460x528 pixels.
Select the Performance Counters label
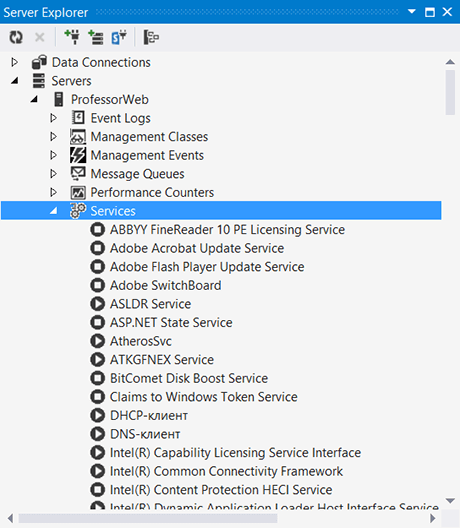pyautogui.click(x=152, y=193)
